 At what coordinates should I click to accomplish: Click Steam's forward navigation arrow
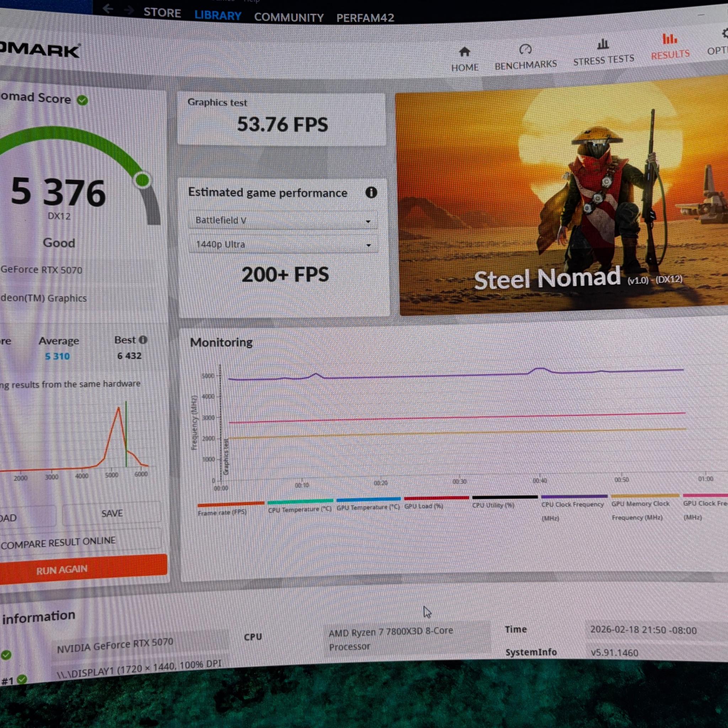(x=129, y=10)
